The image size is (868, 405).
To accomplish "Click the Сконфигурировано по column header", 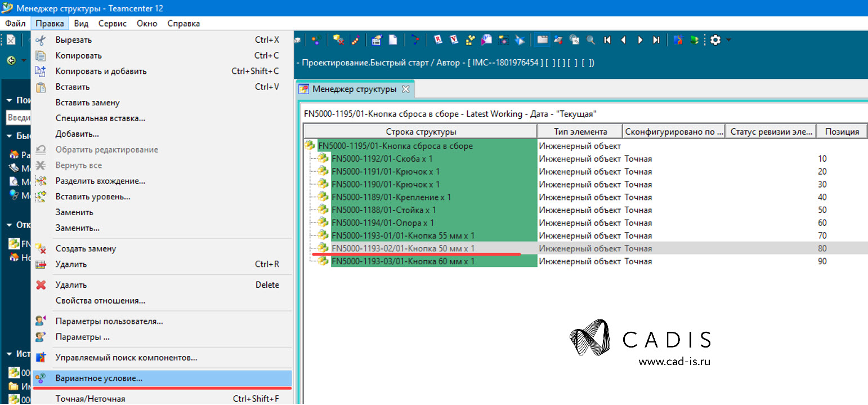I will point(674,131).
